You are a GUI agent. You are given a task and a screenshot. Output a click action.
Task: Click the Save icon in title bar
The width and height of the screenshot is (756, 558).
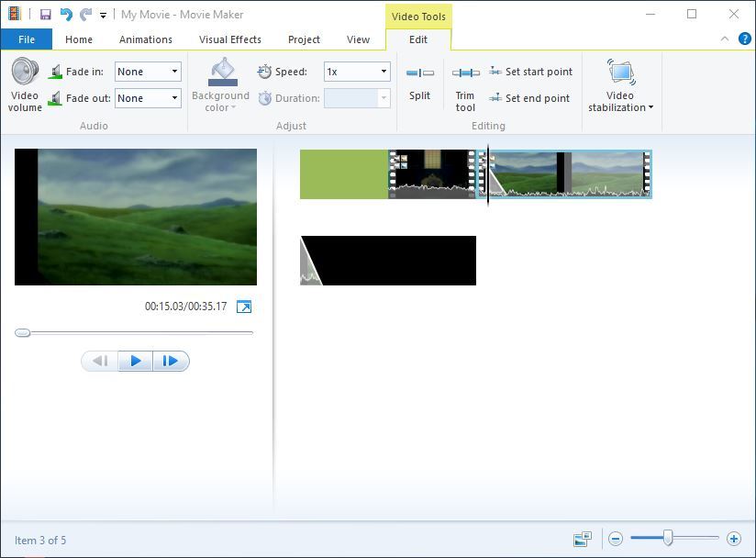45,15
